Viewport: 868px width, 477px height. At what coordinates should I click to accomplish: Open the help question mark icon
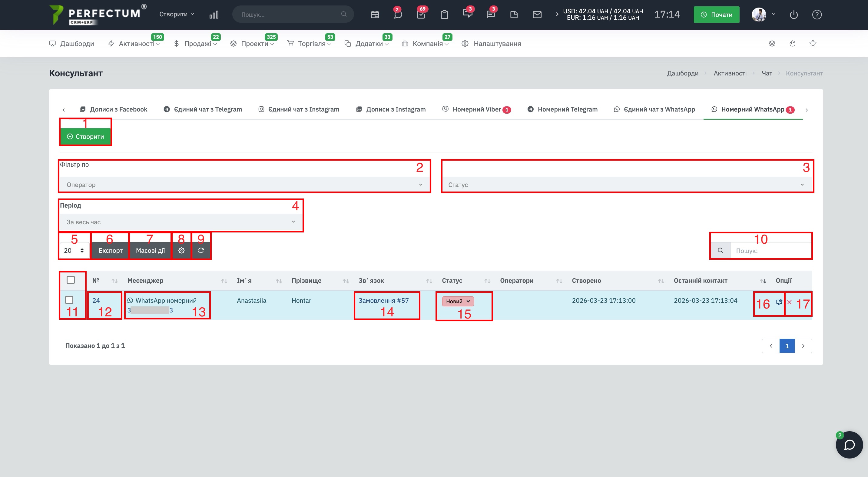tap(817, 15)
